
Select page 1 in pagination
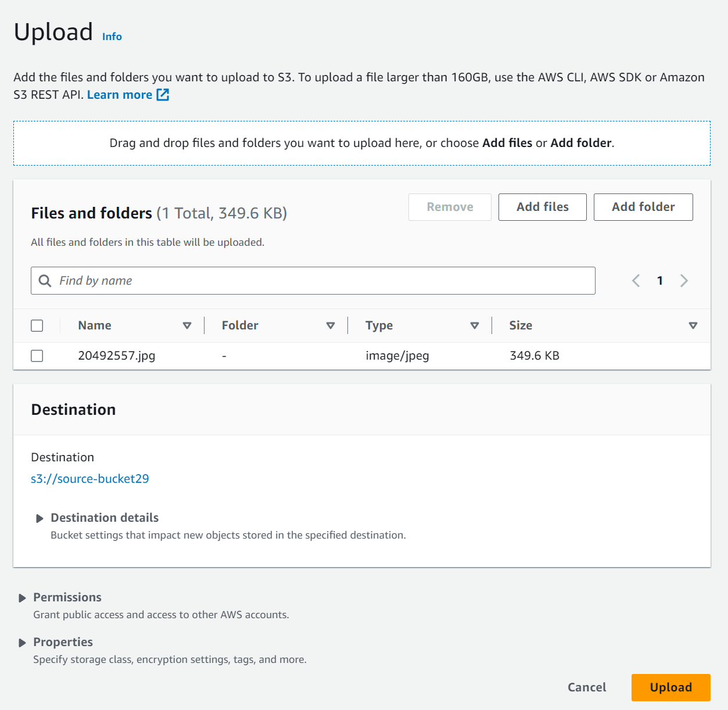(x=660, y=281)
